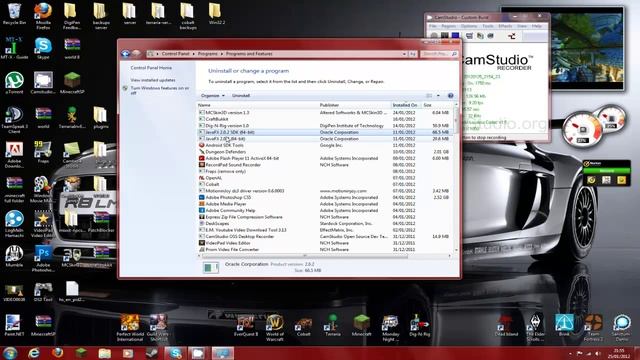Click the programs list horizontal scrollbar
The height and width of the screenshot is (360, 640).
point(304,256)
